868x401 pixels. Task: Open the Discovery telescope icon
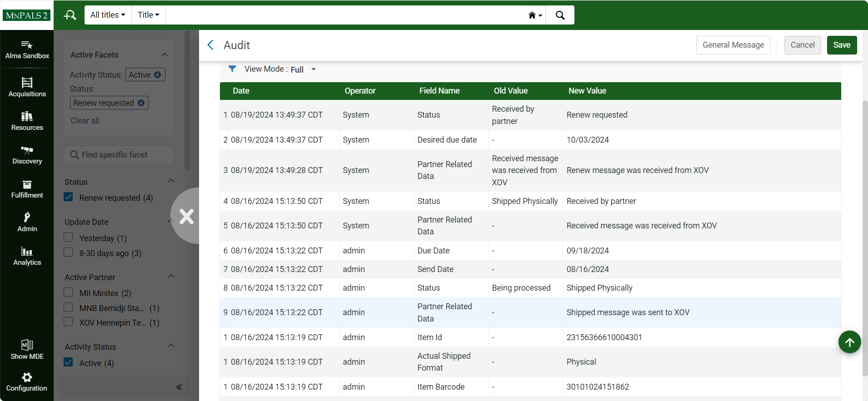coord(27,150)
